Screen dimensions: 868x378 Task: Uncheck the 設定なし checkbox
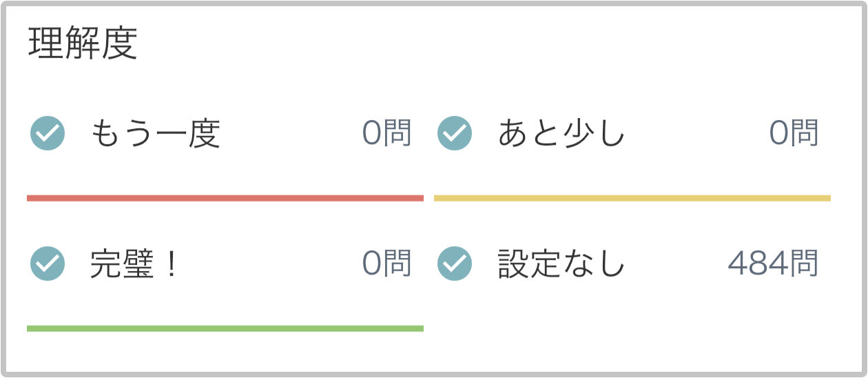point(455,263)
